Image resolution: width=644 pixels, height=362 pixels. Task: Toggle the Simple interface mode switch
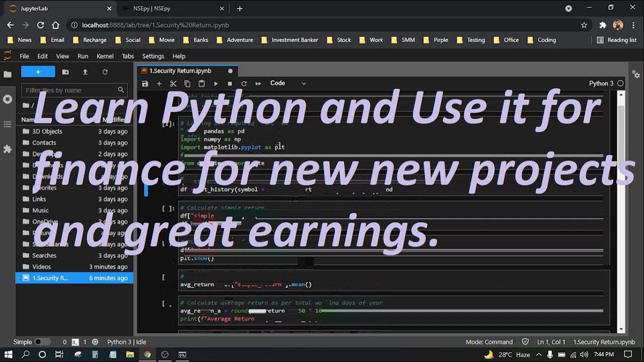coord(42,342)
